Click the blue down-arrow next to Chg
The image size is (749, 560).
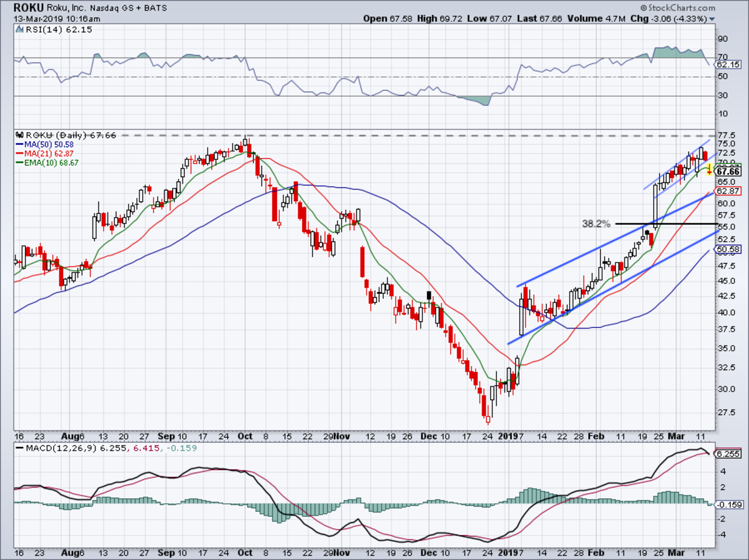click(712, 19)
